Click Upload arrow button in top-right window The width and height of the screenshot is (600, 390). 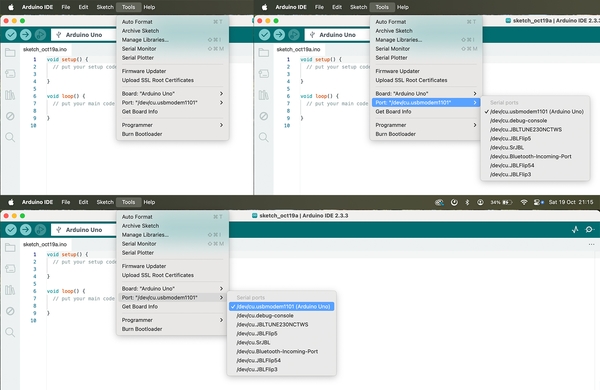[279, 35]
